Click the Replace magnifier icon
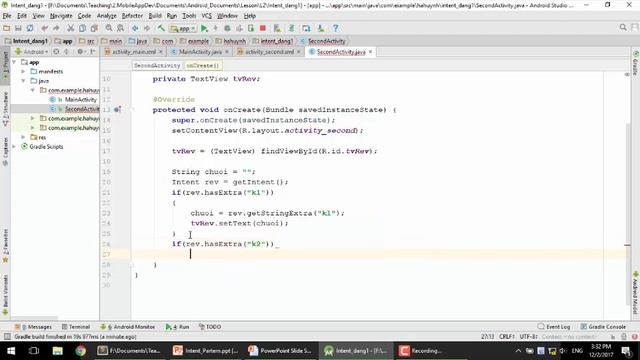 point(120,28)
